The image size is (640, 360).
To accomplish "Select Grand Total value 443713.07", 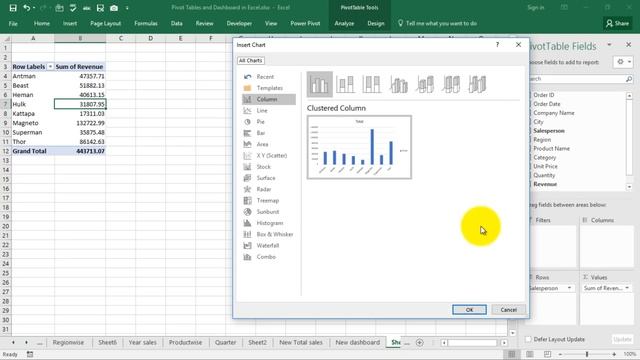I will (80, 151).
